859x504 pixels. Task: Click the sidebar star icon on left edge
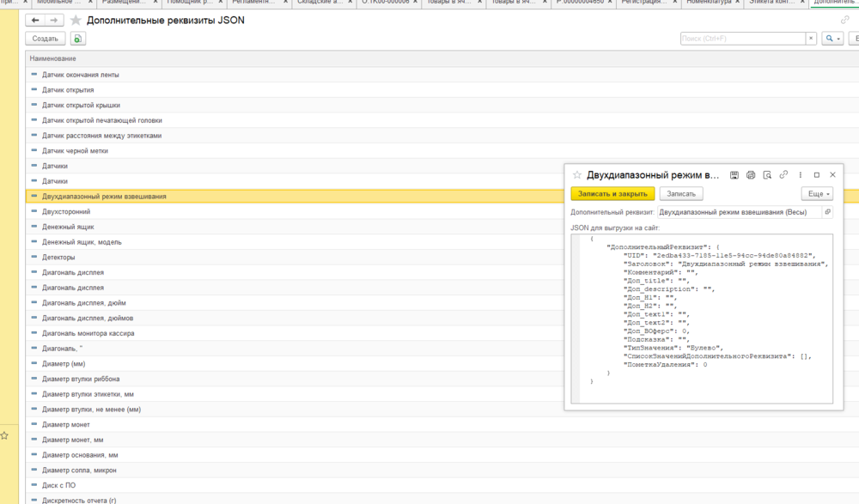[4, 436]
